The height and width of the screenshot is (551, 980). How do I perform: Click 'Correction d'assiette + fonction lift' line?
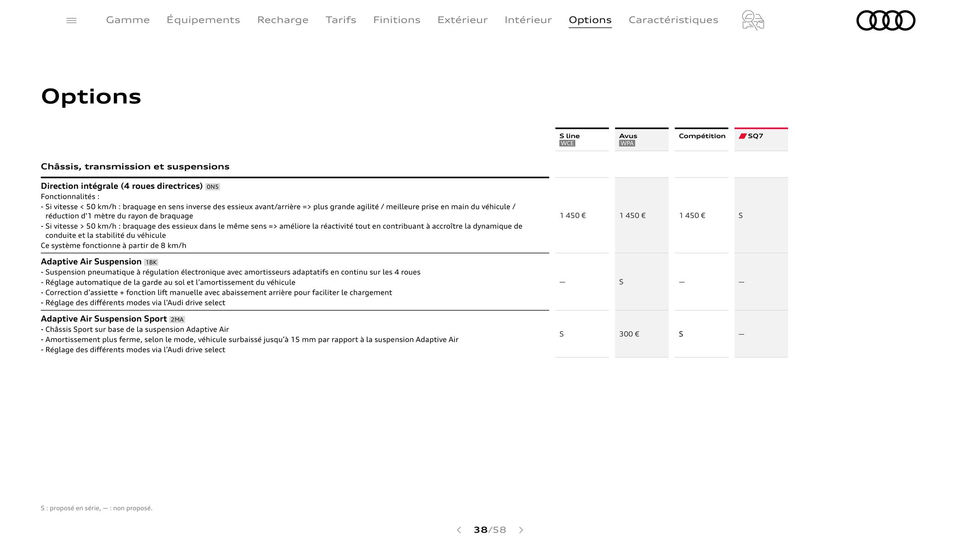216,292
